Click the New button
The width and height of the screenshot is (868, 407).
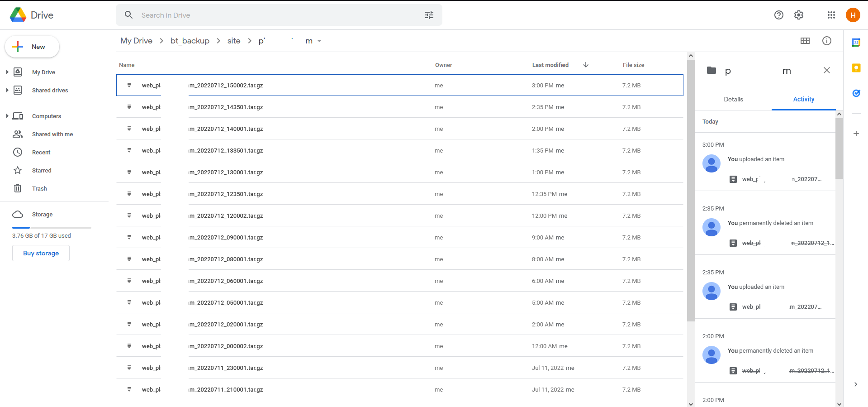(x=32, y=47)
